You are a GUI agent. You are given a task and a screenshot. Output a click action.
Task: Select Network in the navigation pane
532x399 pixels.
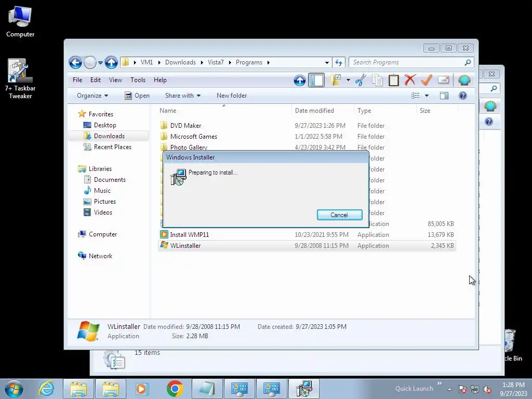click(100, 256)
